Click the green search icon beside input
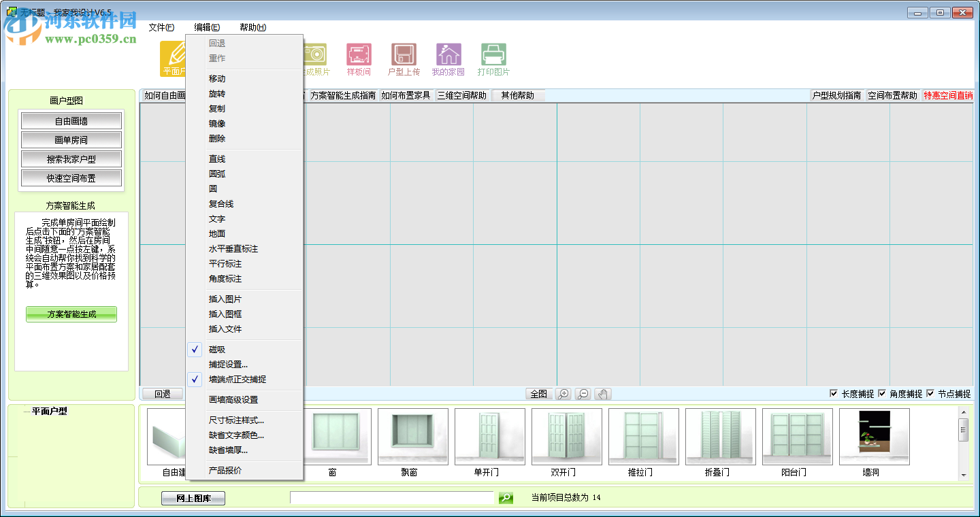The height and width of the screenshot is (517, 980). point(506,498)
